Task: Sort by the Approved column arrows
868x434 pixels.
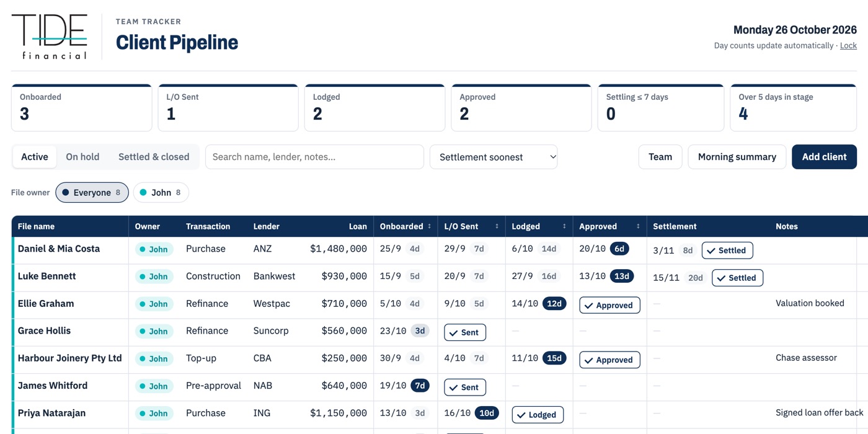Action: (x=638, y=226)
